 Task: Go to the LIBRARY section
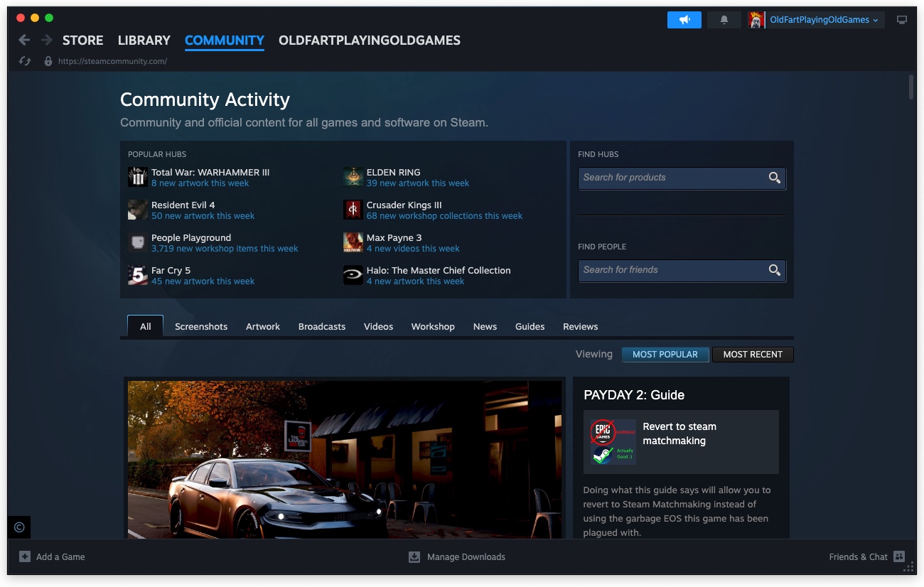pos(144,41)
